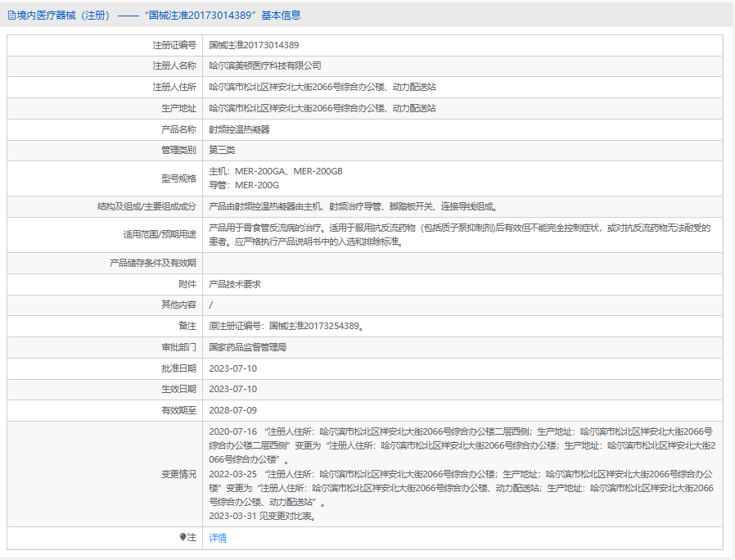The width and height of the screenshot is (735, 560).
Task: Click the 生产地址 address value
Action: click(322, 108)
